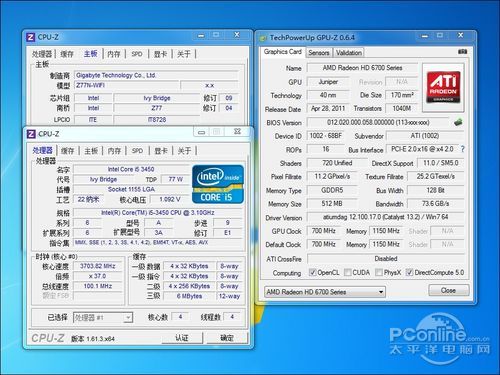The image size is (500, 375).
Task: Click the 认证 button in CPU-Z
Action: [182, 338]
